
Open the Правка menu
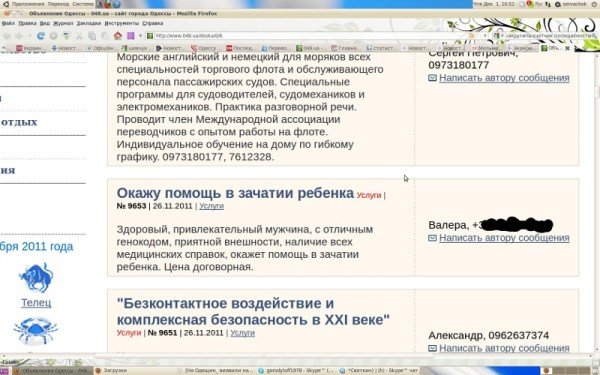(28, 23)
